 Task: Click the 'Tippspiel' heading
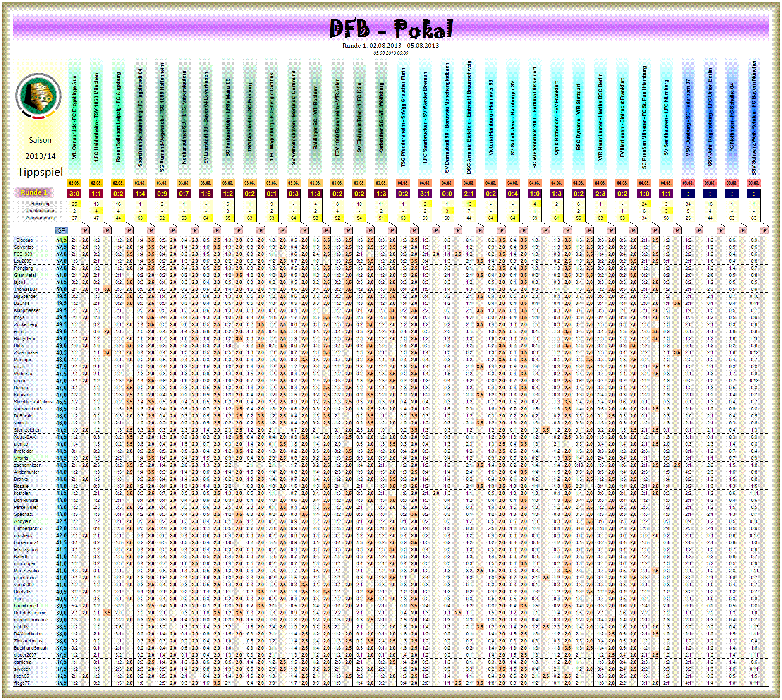coord(40,172)
